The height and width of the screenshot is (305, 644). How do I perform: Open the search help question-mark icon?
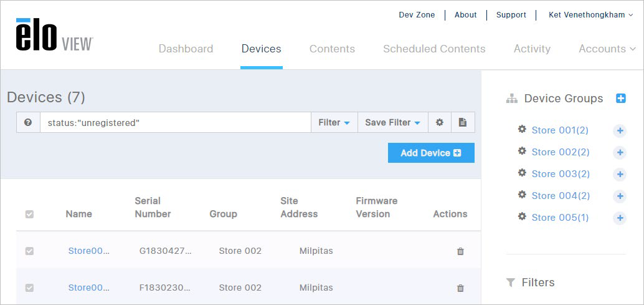point(28,122)
